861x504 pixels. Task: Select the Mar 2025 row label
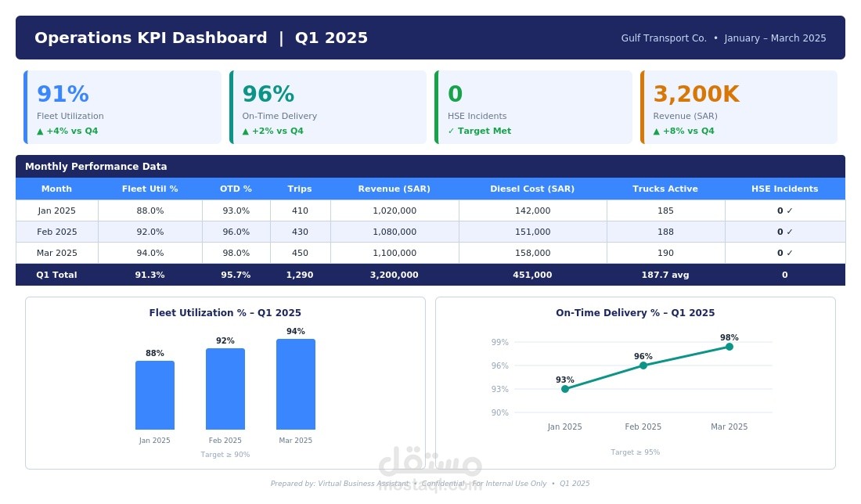pos(56,253)
